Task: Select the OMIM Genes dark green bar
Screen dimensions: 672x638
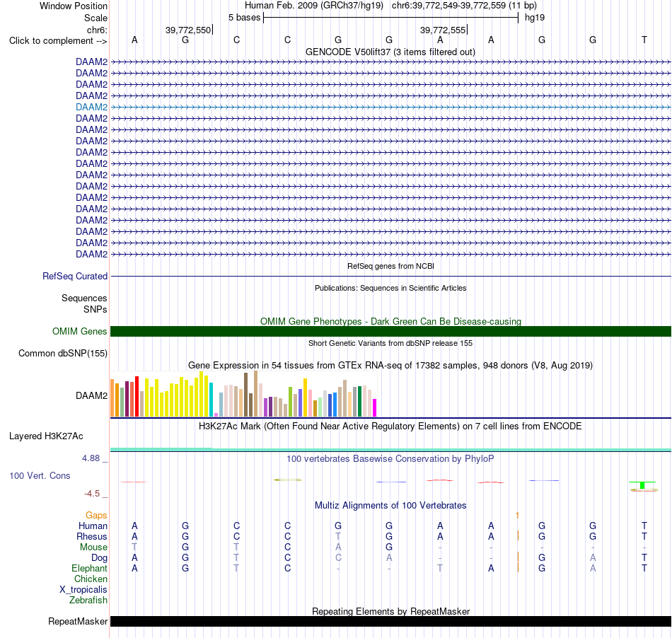Action: pyautogui.click(x=390, y=331)
